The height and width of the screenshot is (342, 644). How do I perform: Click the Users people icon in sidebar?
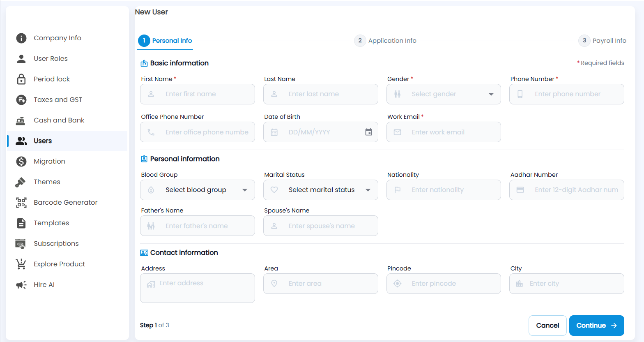[x=21, y=141]
